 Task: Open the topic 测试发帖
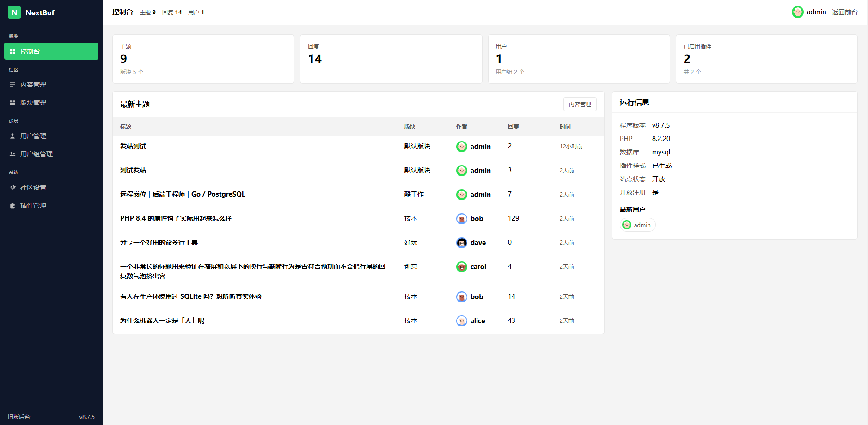point(133,170)
